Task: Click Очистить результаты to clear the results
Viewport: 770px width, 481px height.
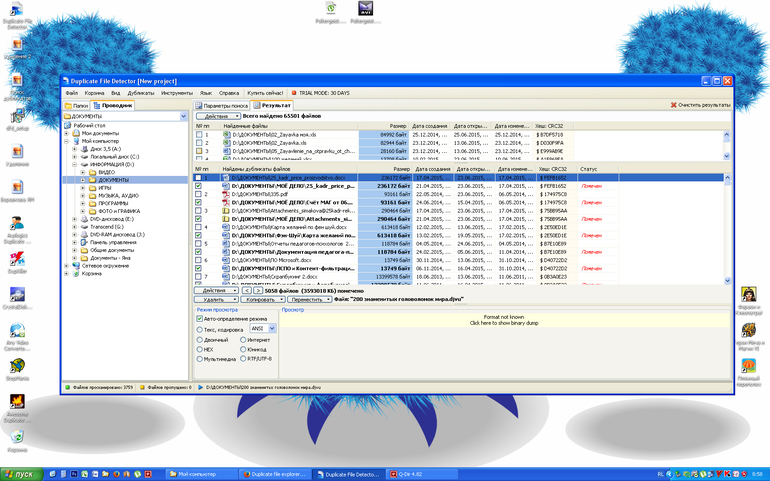Action: point(700,105)
